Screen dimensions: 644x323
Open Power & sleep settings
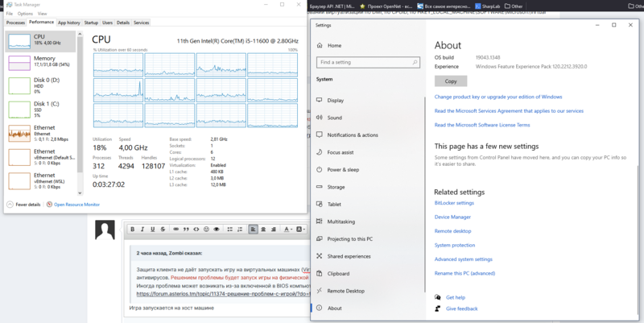[342, 170]
